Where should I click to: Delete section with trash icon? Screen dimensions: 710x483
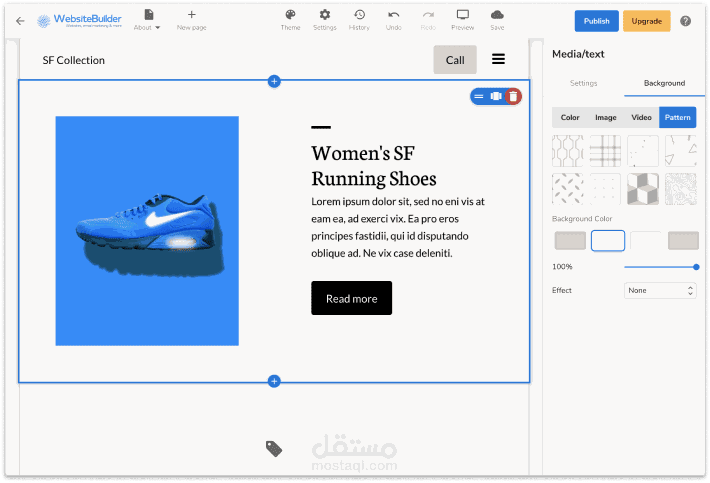click(x=513, y=96)
